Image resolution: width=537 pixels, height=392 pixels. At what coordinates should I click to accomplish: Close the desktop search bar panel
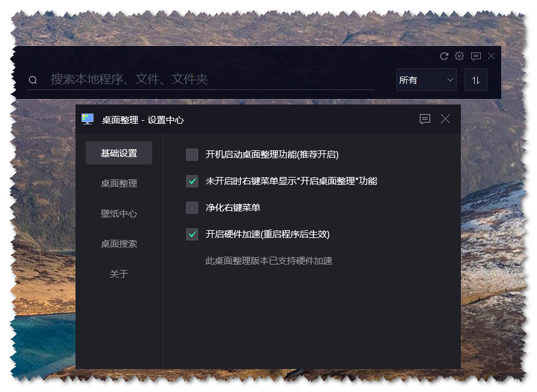[492, 56]
